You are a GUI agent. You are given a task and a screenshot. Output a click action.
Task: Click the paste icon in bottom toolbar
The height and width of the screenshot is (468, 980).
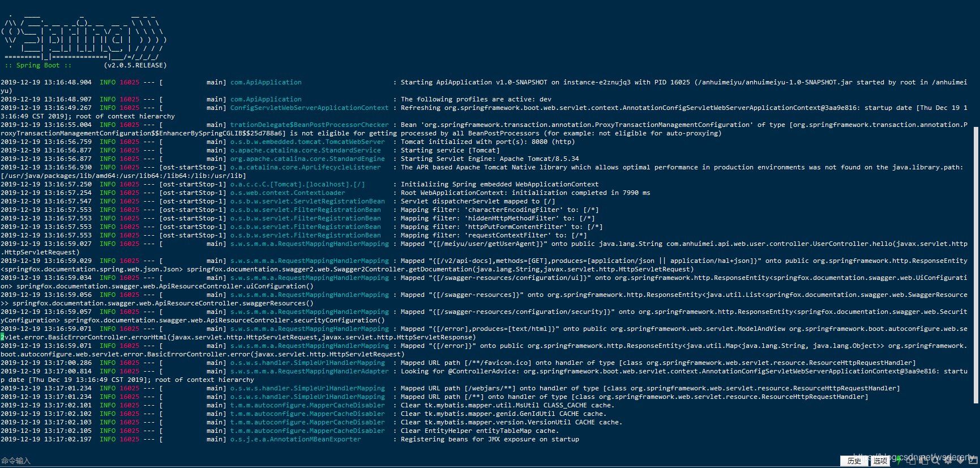coord(923,461)
